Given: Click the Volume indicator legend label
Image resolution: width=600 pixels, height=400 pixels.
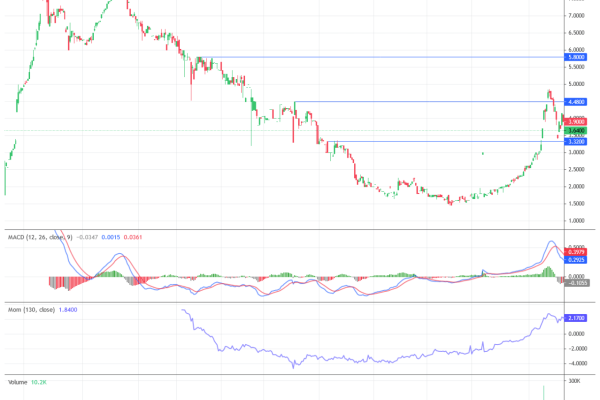Looking at the screenshot, I should [17, 382].
